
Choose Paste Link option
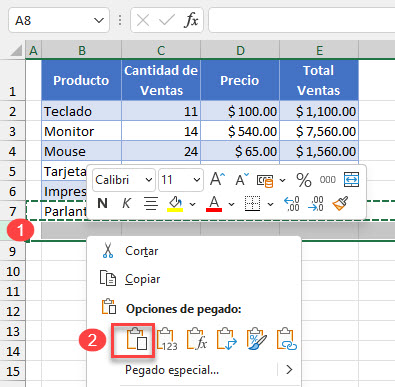click(287, 339)
